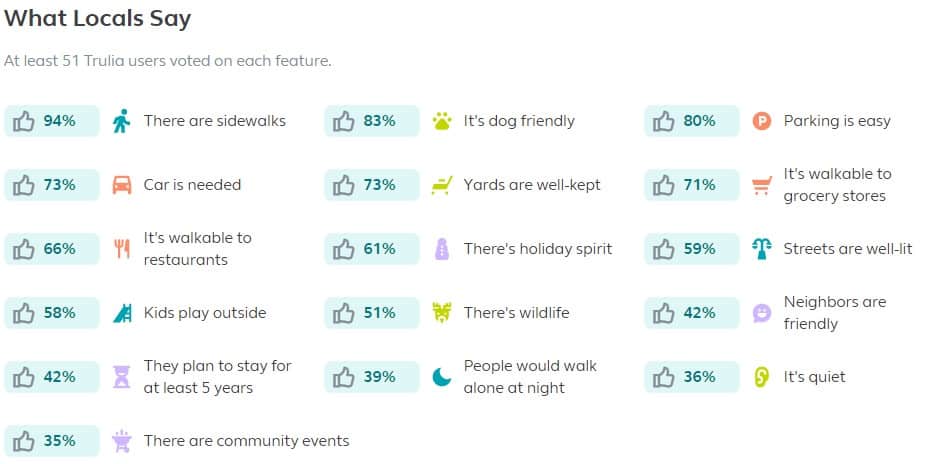The width and height of the screenshot is (931, 464).
Task: Click the 83% thumbs-up badge
Action: pyautogui.click(x=372, y=121)
